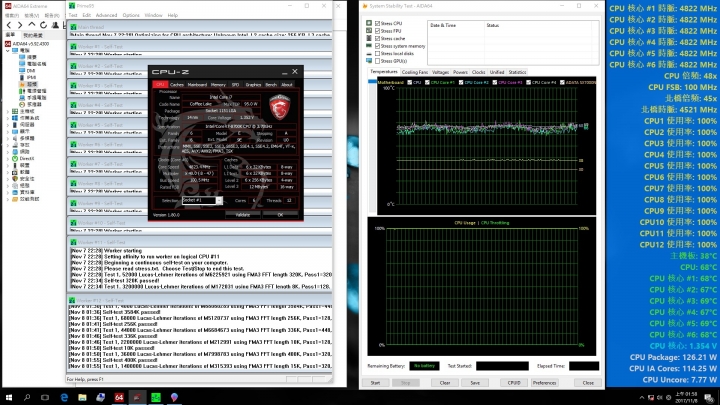This screenshot has width=720, height=405.
Task: Click the Stress FPU icon
Action: point(369,31)
